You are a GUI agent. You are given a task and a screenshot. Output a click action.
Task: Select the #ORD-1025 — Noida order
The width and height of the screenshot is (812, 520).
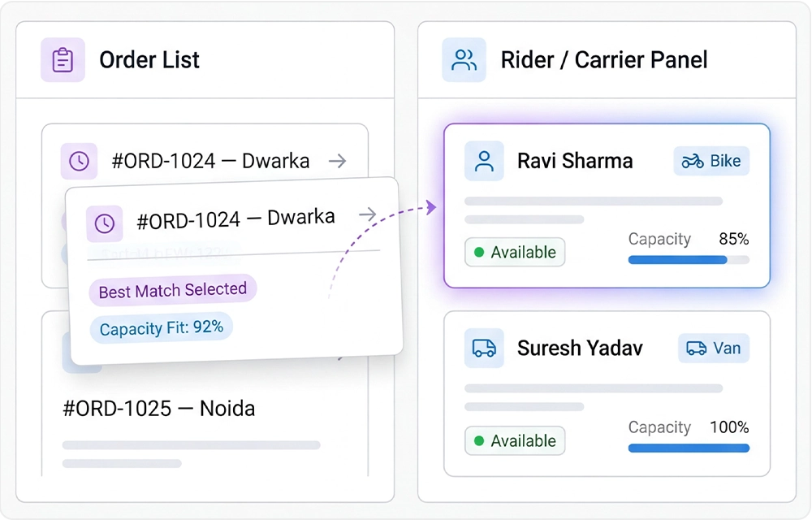[x=159, y=408]
